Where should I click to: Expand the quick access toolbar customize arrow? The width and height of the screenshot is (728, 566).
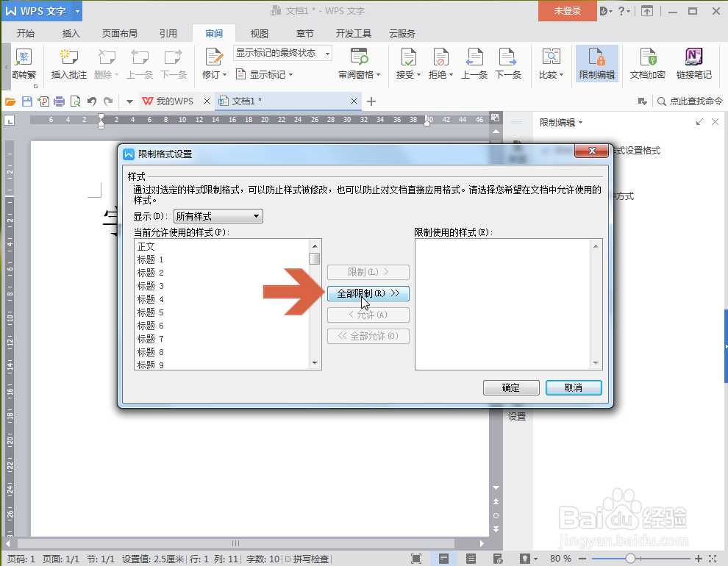pyautogui.click(x=129, y=101)
